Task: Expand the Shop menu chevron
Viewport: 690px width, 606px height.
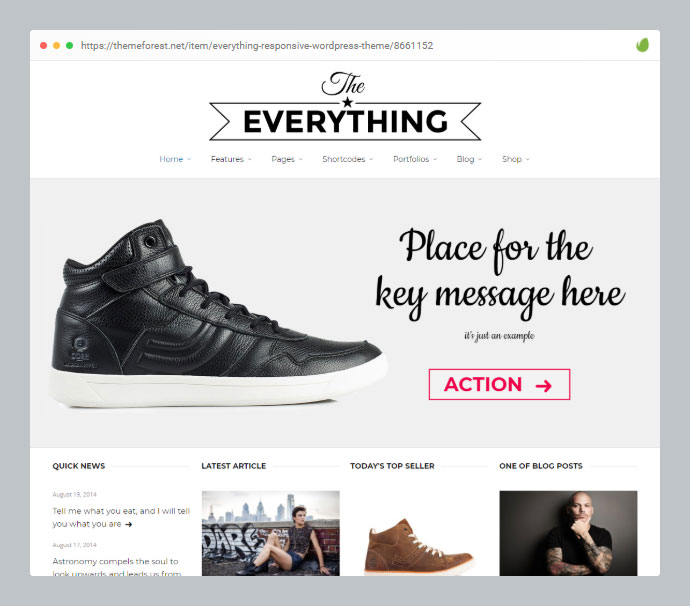Action: click(528, 159)
